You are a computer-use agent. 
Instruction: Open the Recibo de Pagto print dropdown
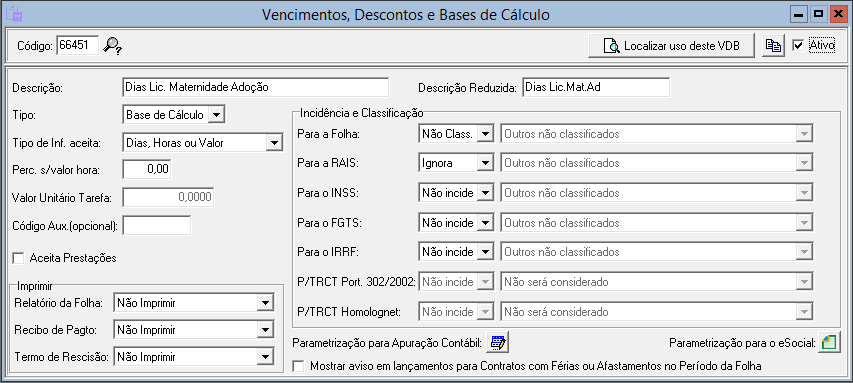pyautogui.click(x=264, y=330)
